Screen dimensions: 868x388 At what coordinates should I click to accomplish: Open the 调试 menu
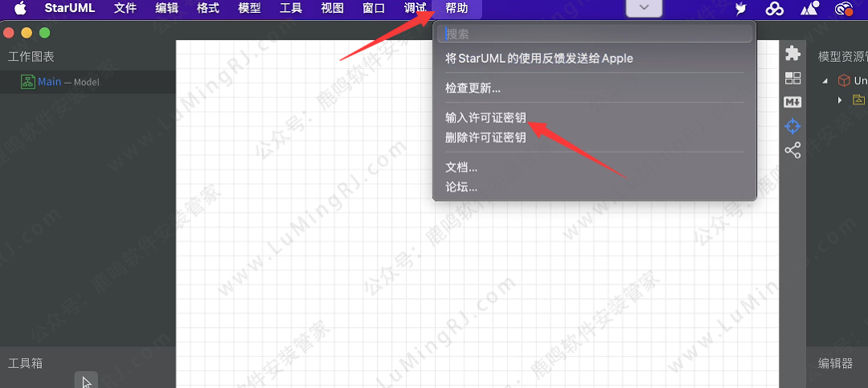[x=416, y=8]
